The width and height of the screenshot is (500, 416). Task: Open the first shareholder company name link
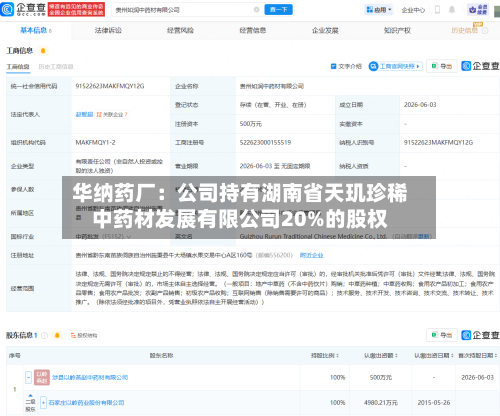(90, 377)
